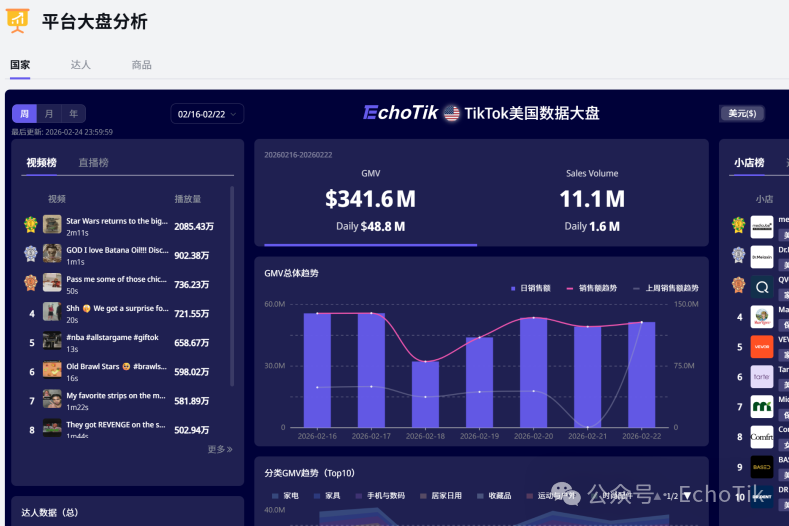Click the Dr.Melaxin shop logo icon
This screenshot has height=526, width=789.
[762, 256]
